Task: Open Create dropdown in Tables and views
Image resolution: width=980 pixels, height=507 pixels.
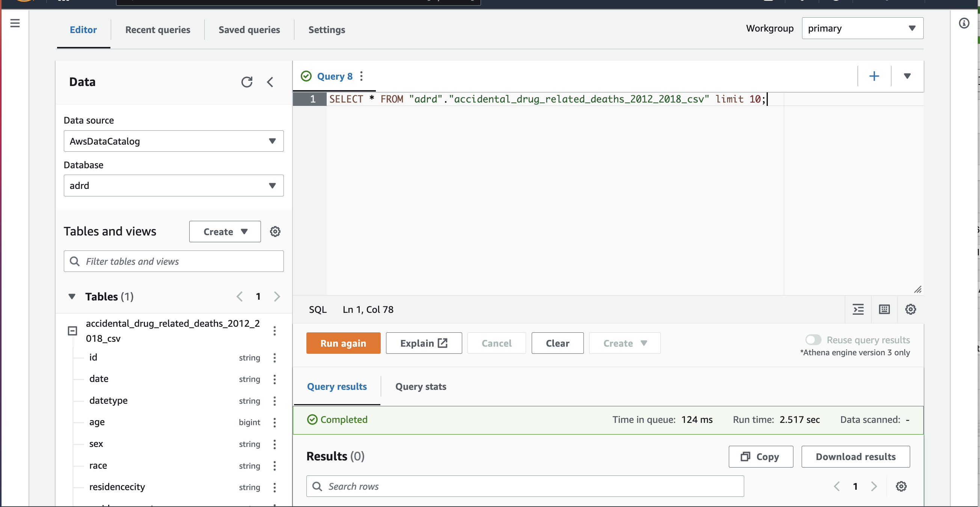Action: (225, 231)
